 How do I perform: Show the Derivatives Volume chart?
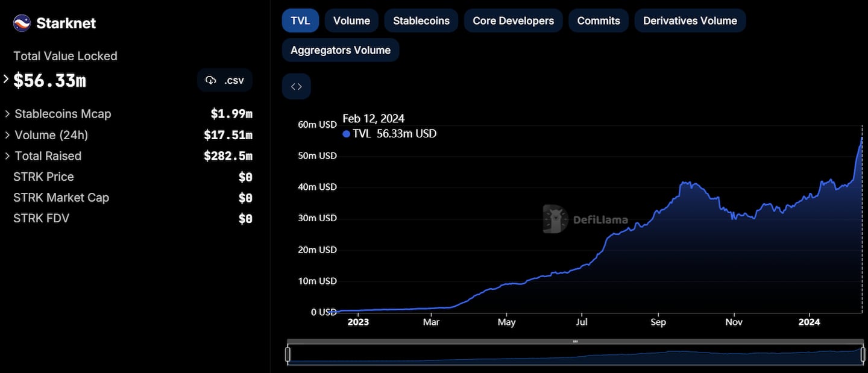(690, 20)
